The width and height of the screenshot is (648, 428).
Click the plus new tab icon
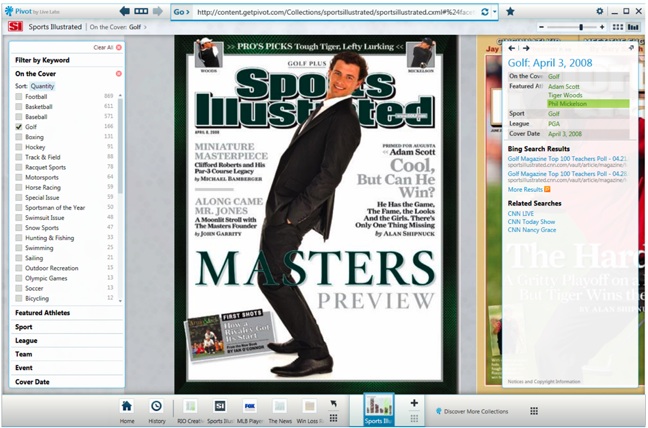coord(414,403)
